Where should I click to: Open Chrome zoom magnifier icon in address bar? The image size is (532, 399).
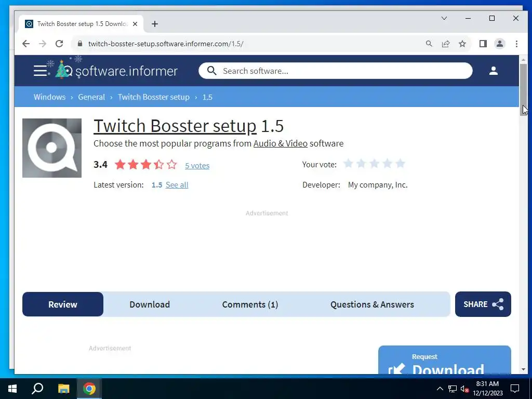coord(429,44)
